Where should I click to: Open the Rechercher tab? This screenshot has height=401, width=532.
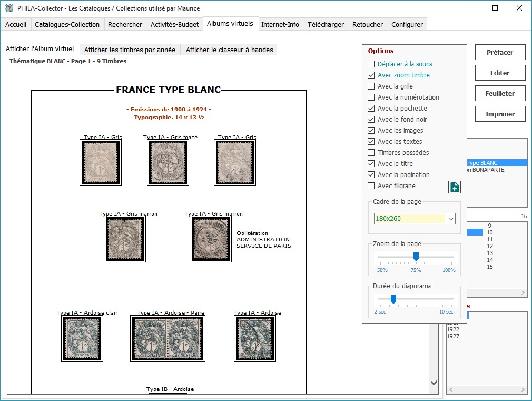pyautogui.click(x=125, y=24)
